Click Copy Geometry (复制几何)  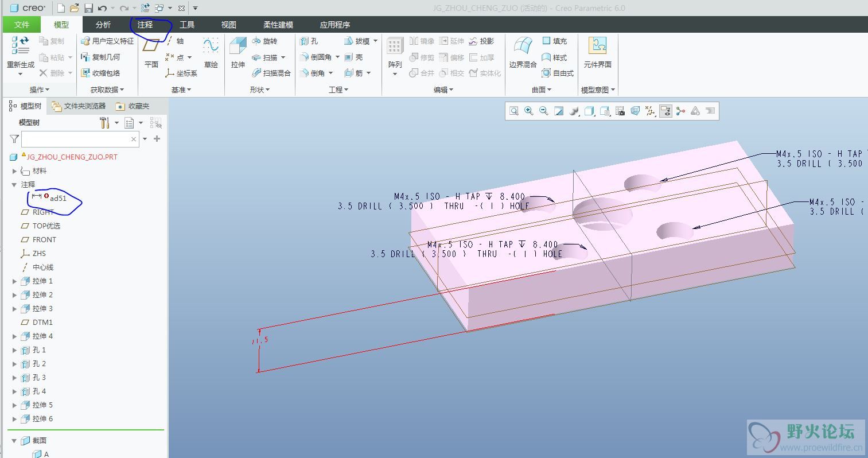[x=100, y=57]
